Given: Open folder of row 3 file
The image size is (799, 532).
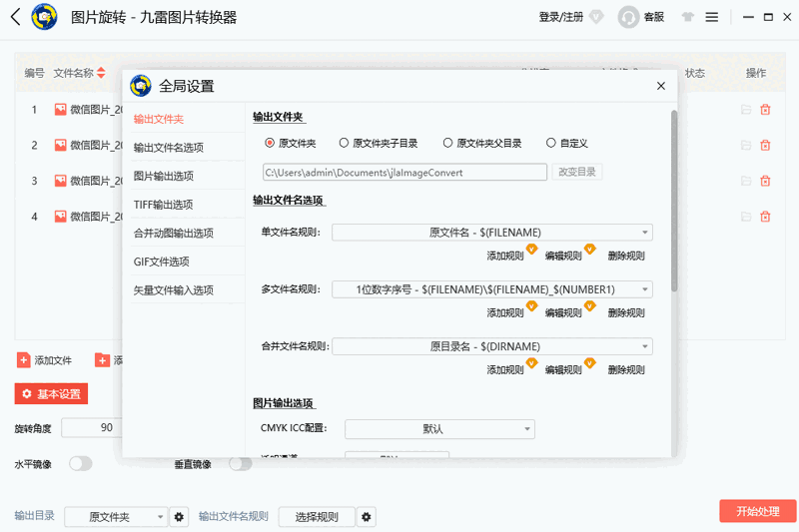Looking at the screenshot, I should [746, 181].
